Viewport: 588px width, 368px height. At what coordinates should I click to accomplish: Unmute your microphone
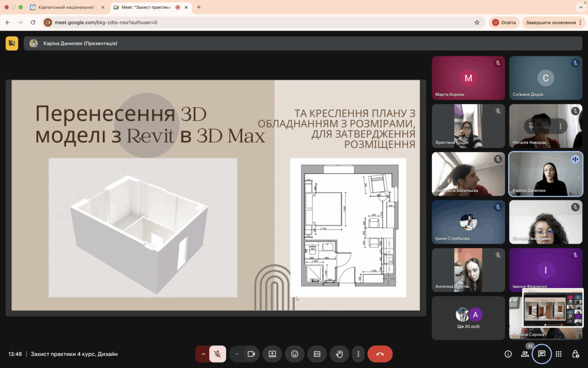218,354
